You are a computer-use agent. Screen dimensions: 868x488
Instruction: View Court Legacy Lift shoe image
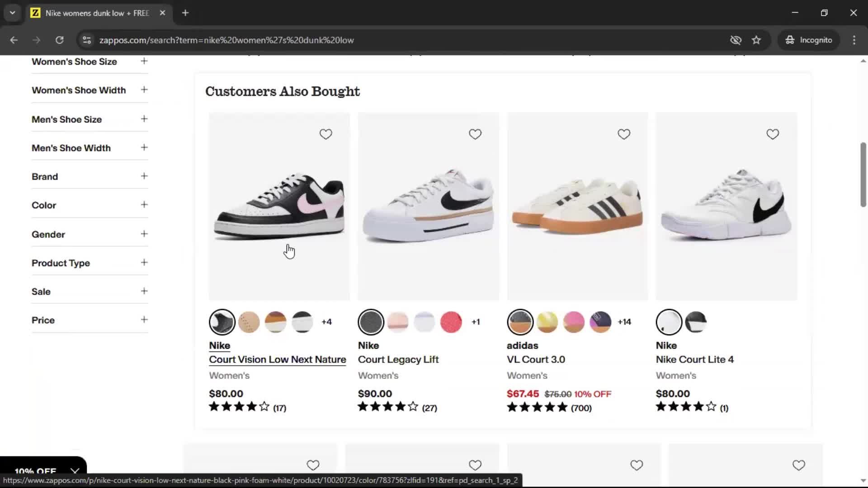coord(428,206)
